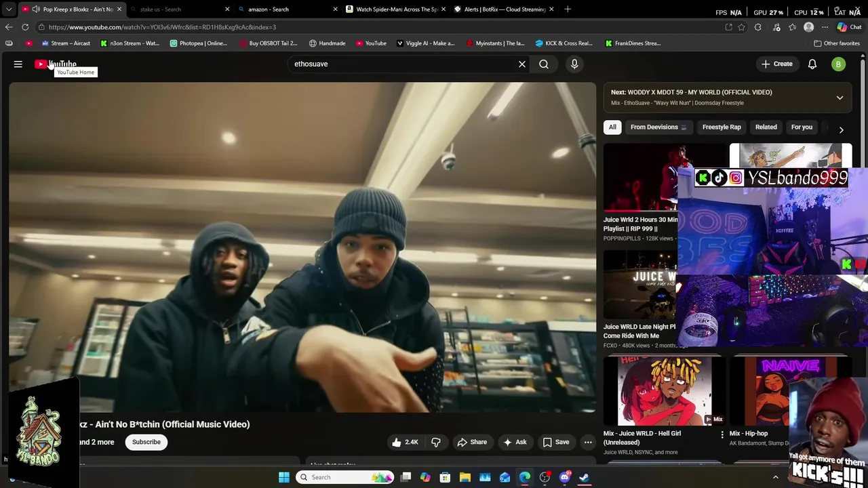Image resolution: width=868 pixels, height=488 pixels.
Task: Subscribe to the channel
Action: pyautogui.click(x=146, y=442)
